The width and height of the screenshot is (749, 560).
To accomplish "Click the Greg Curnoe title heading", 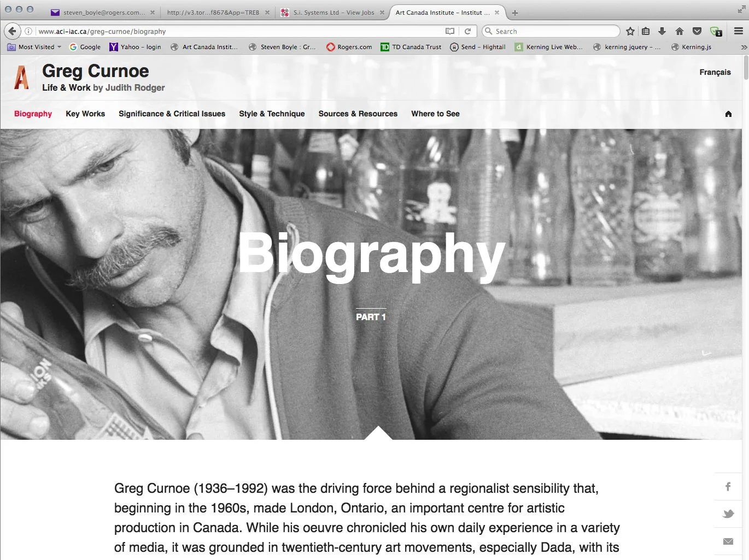I will click(96, 71).
